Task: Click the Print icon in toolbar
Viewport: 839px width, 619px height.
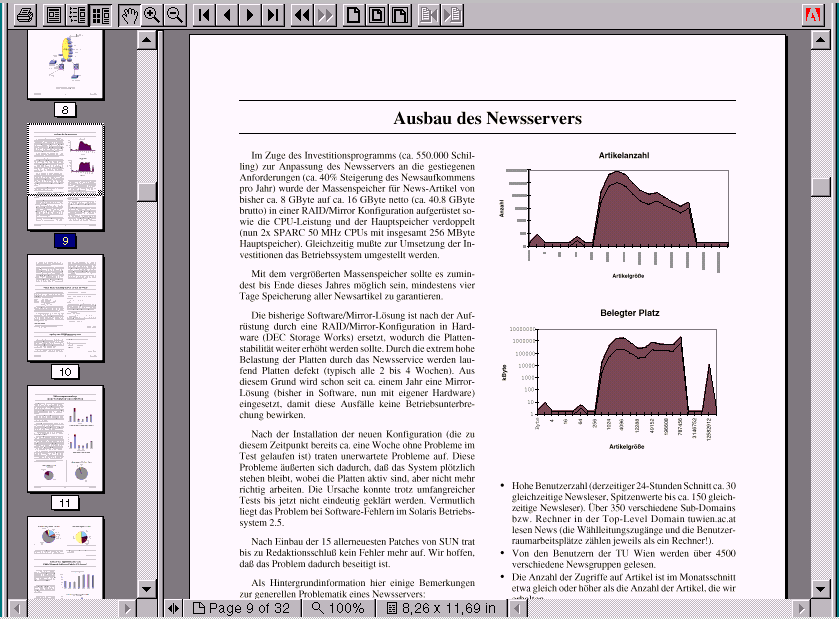Action: [24, 15]
